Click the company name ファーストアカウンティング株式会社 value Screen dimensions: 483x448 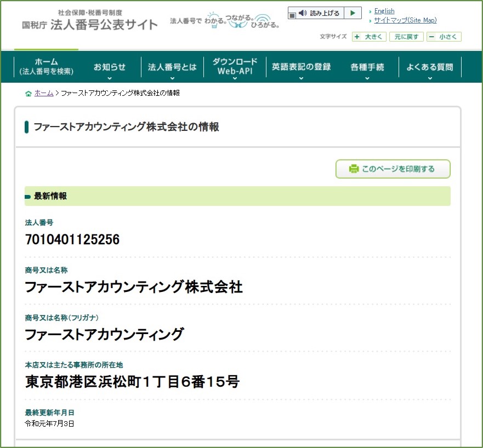[134, 287]
